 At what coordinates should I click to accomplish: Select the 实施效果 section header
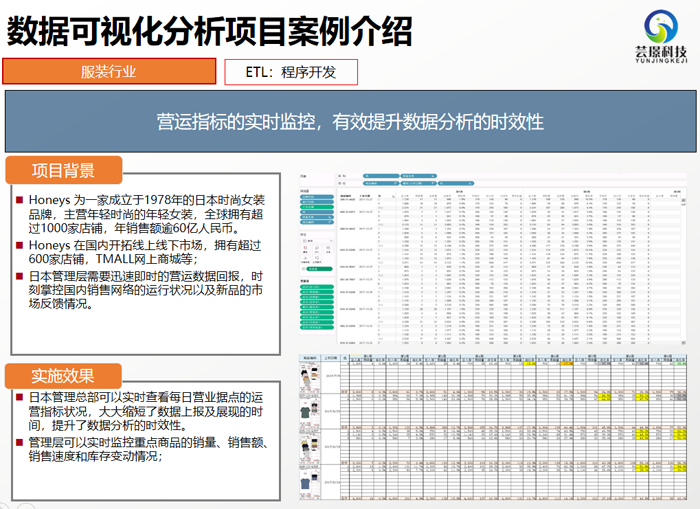pyautogui.click(x=63, y=376)
